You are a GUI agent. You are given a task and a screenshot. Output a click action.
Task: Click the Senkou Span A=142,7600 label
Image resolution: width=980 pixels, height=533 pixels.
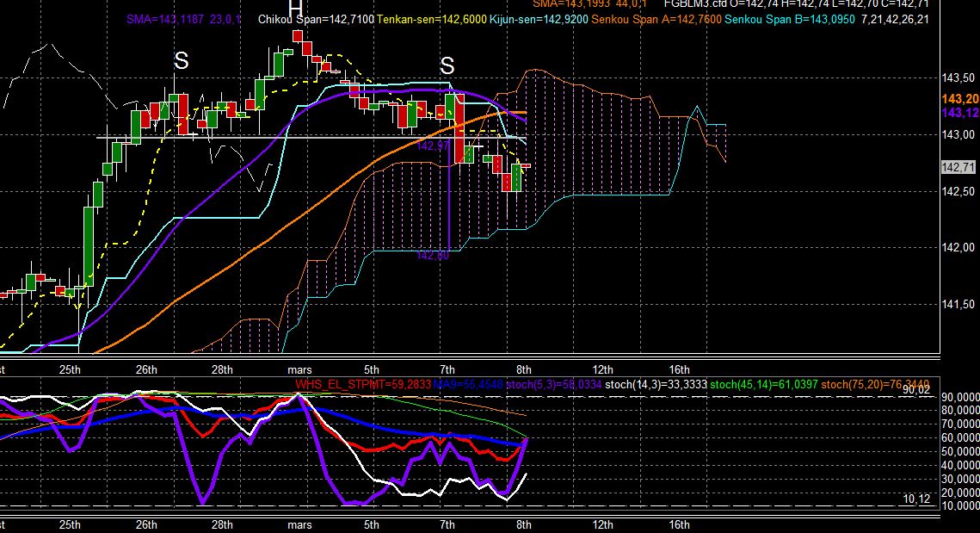pyautogui.click(x=656, y=20)
